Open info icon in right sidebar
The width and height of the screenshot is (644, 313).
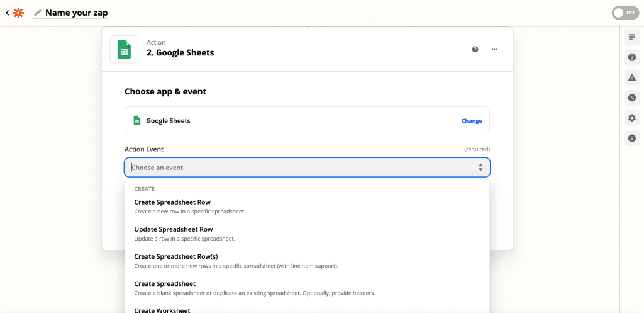tap(631, 138)
